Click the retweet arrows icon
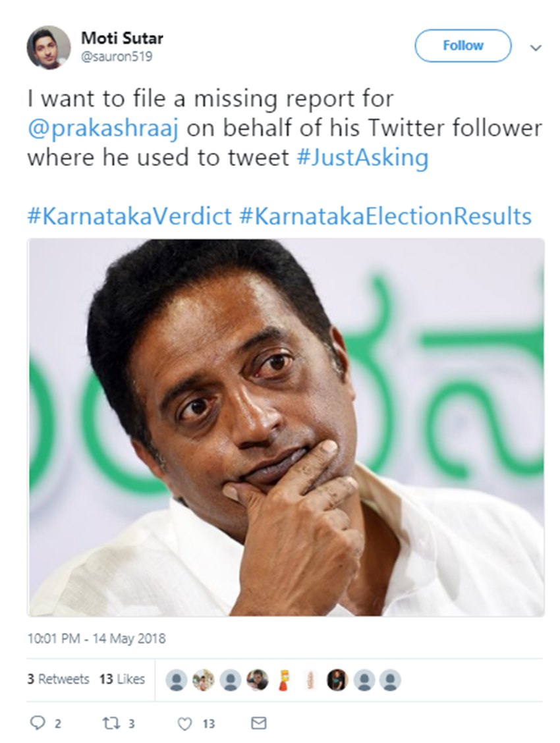The width and height of the screenshot is (560, 743). click(110, 723)
